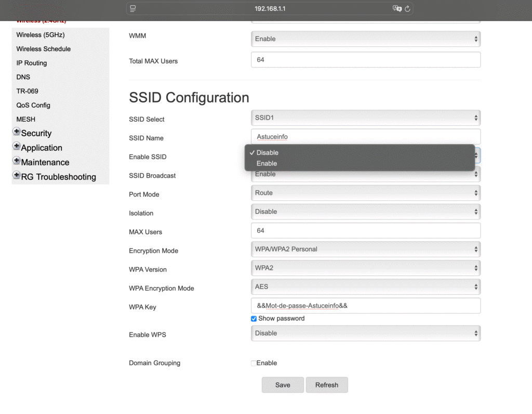Open the Port Mode dropdown

point(366,192)
